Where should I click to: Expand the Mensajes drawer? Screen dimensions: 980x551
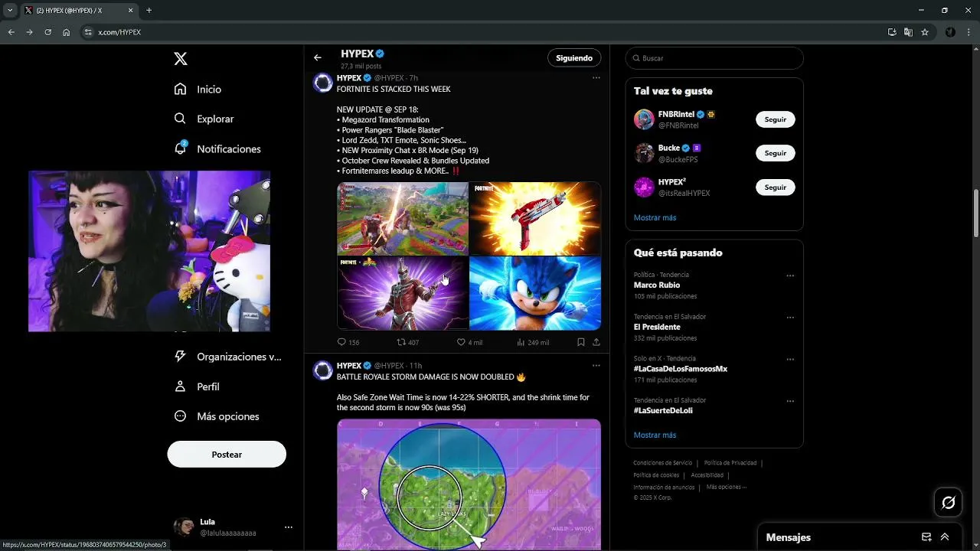pyautogui.click(x=945, y=537)
